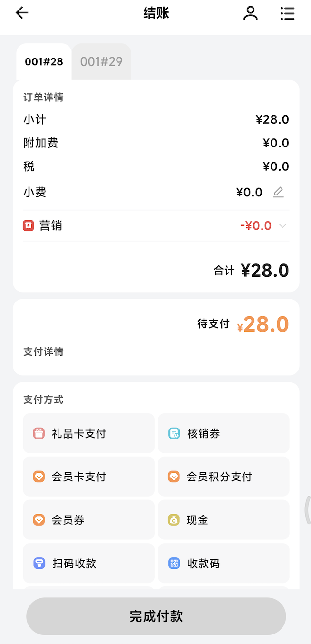Expand the 营销 discount row

coord(143,225)
